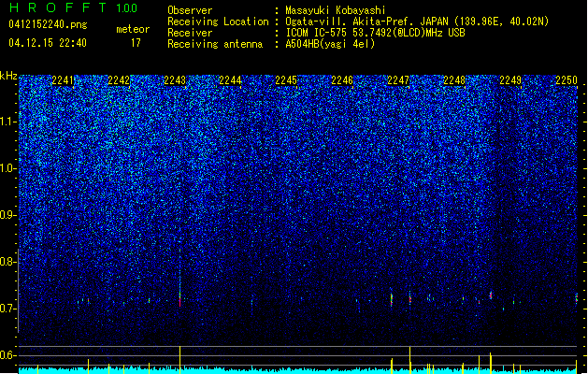Click the 'Receiving antenna' field label
This screenshot has width=588, height=374.
click(215, 44)
